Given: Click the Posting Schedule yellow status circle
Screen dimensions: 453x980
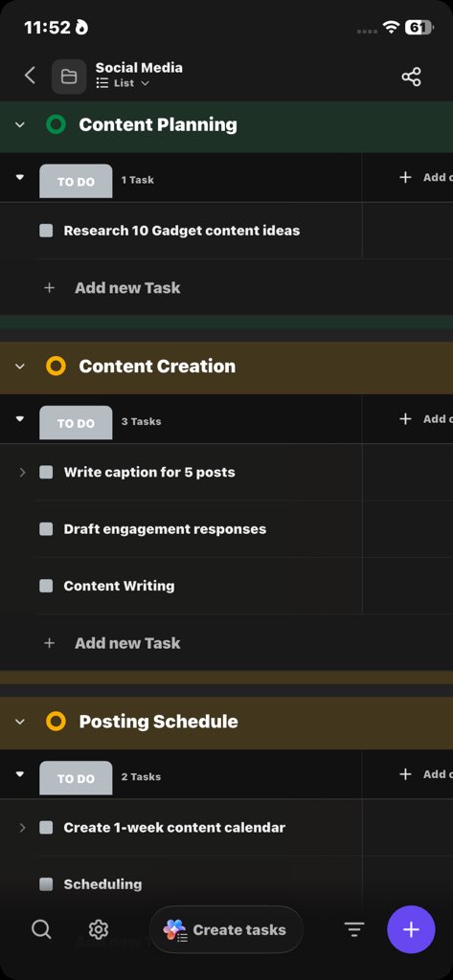Looking at the screenshot, I should point(56,722).
